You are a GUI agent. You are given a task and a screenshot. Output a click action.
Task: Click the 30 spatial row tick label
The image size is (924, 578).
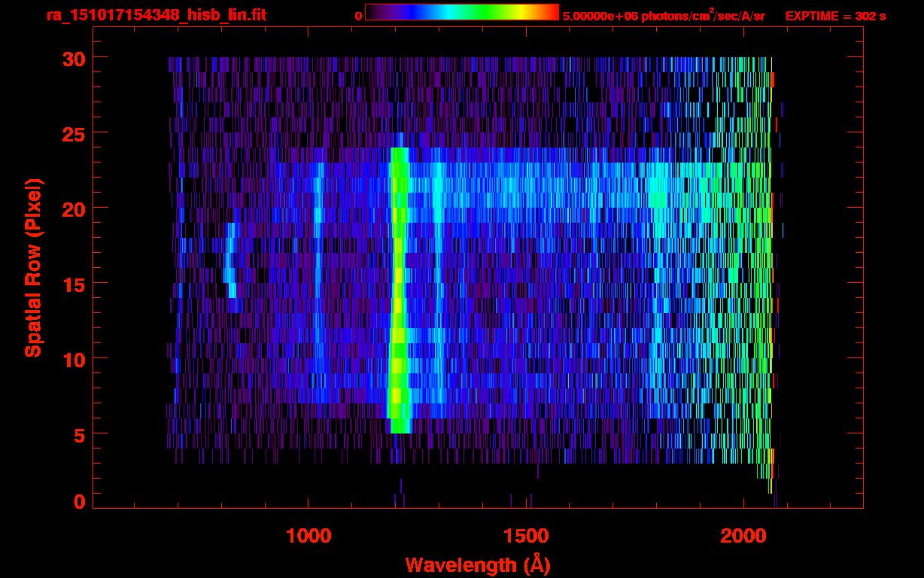coord(74,58)
